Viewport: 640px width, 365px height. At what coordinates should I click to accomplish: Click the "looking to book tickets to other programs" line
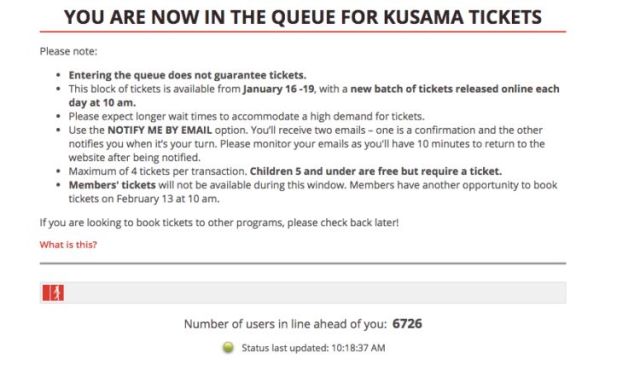click(219, 223)
